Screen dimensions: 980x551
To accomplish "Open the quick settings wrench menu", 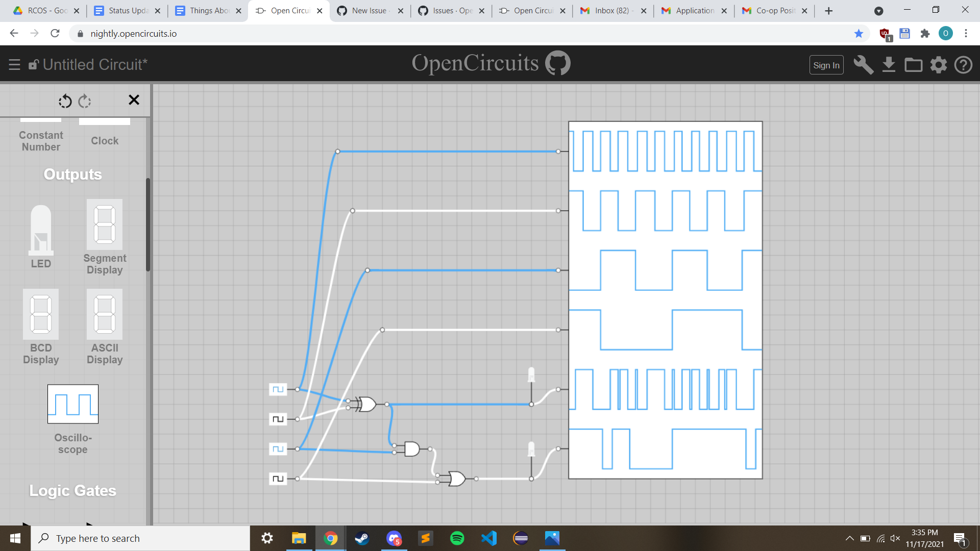I will [x=863, y=65].
